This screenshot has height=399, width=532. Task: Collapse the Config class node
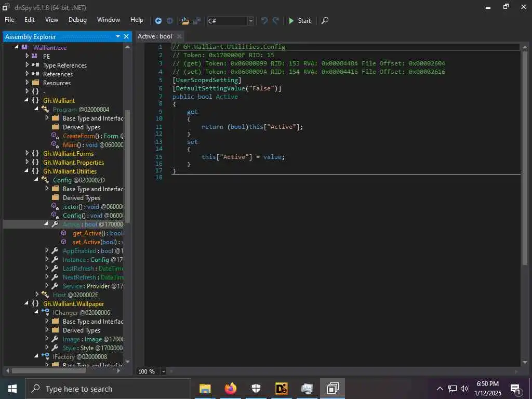36,179
